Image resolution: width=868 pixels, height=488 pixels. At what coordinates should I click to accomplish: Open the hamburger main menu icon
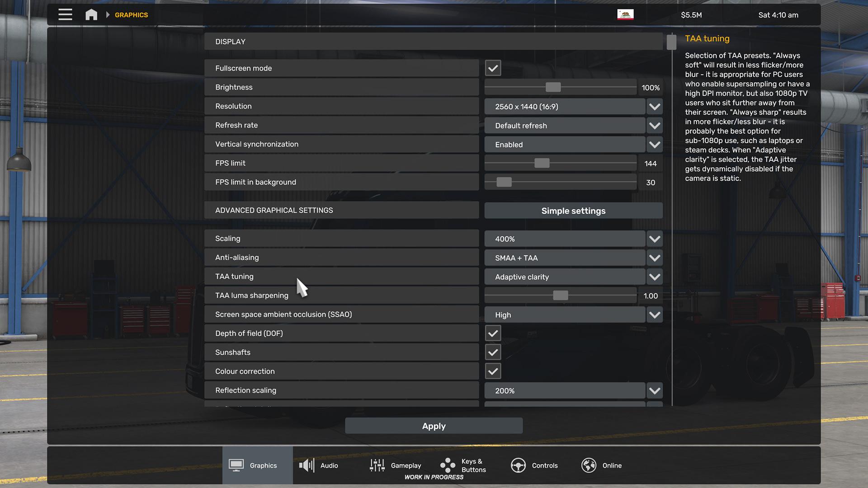[65, 14]
